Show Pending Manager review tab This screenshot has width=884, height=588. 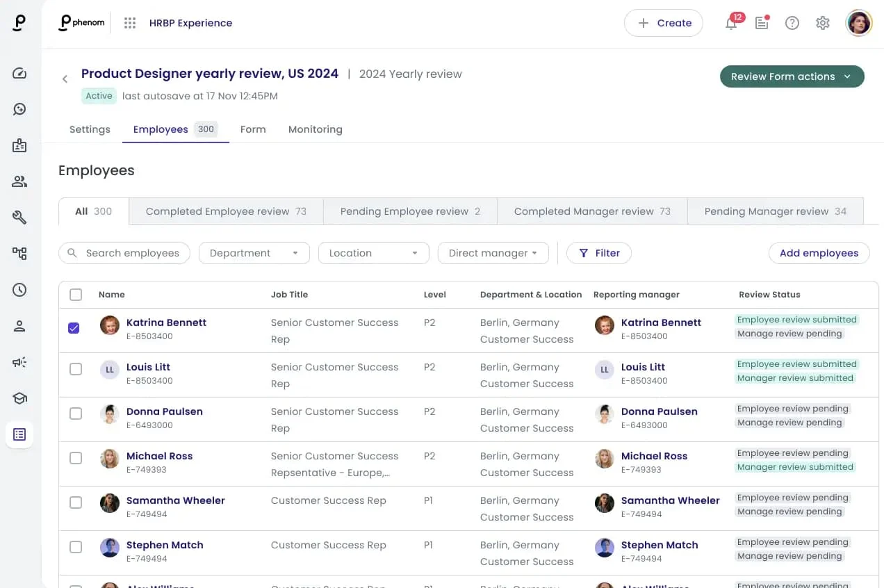click(776, 211)
